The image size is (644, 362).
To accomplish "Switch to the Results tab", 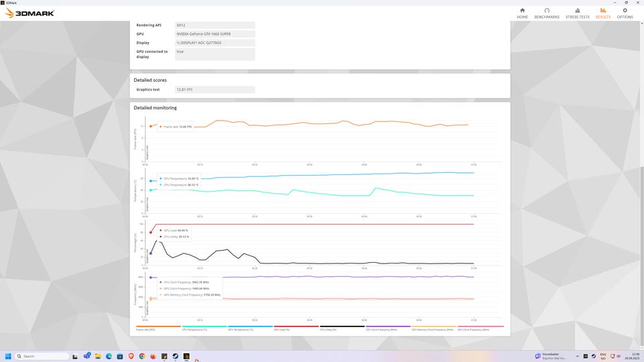I will pos(603,13).
